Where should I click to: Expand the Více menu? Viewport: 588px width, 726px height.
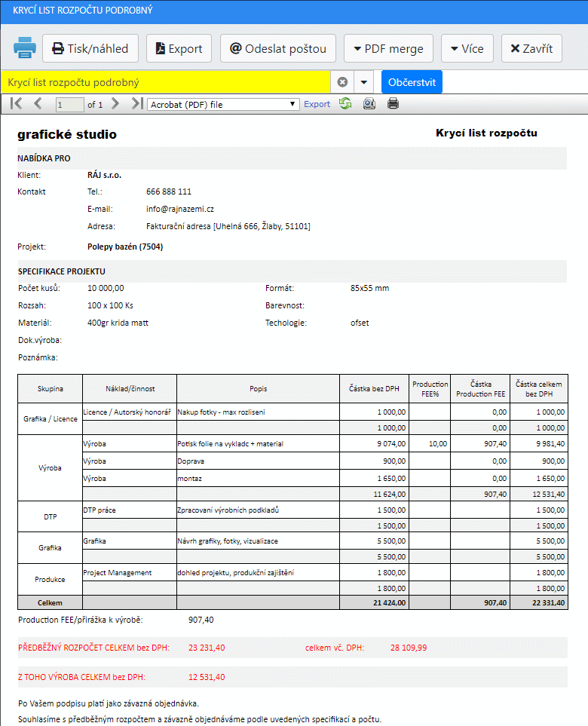467,48
